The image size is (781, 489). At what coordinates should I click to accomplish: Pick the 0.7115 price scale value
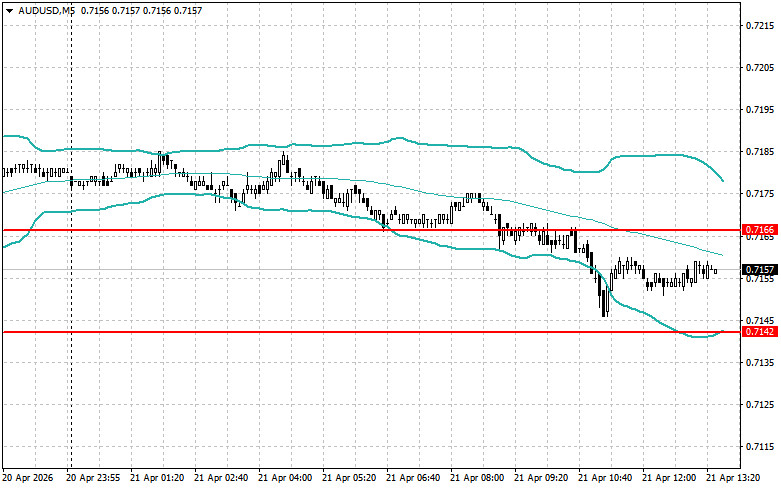point(760,447)
